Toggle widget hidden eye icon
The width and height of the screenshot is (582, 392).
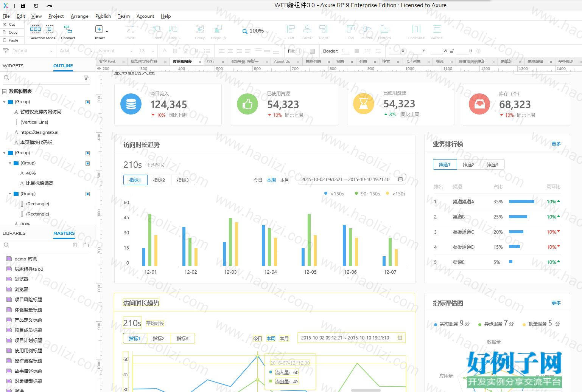pos(479,51)
